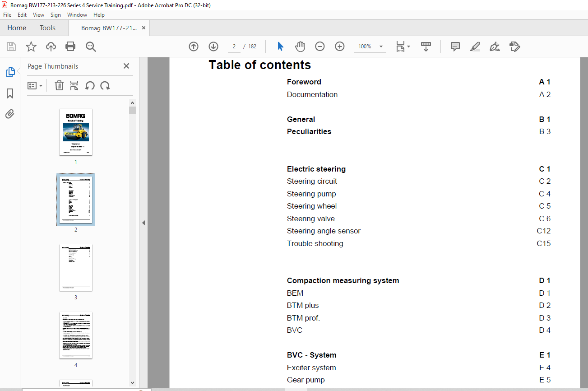Select page 4 thumbnail

[76, 335]
